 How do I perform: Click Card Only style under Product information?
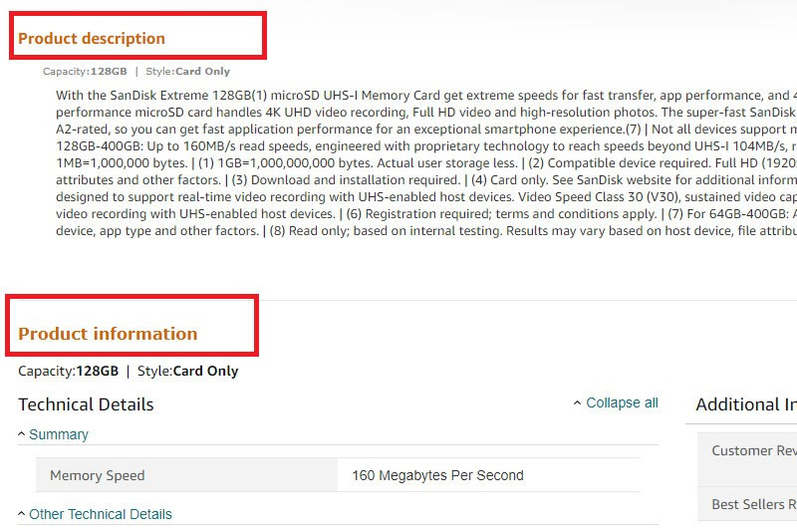[x=205, y=372]
